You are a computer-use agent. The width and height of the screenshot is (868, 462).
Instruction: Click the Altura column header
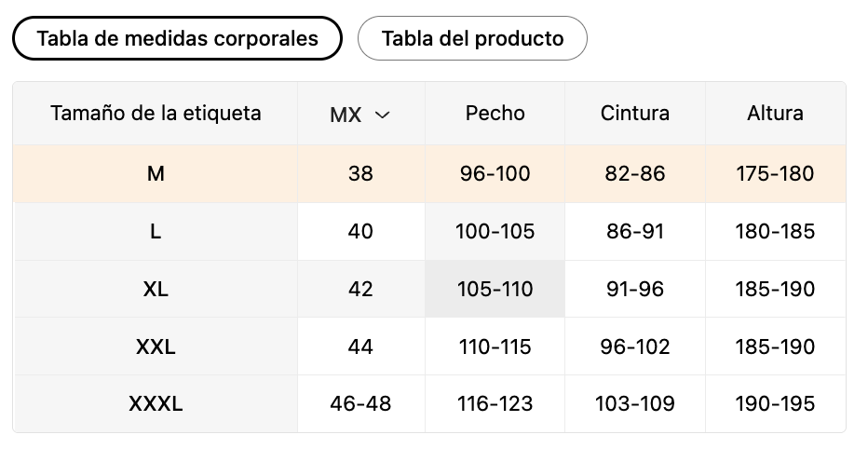pyautogui.click(x=775, y=114)
